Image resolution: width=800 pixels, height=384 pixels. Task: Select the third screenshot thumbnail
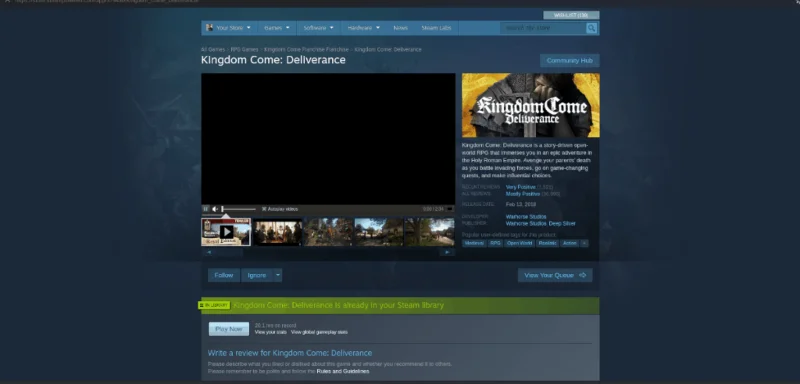tap(328, 232)
